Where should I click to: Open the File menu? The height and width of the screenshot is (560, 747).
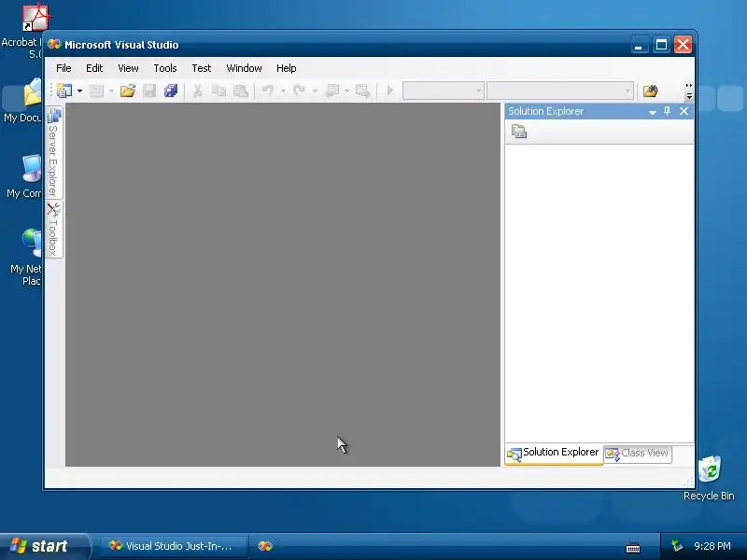coord(63,68)
